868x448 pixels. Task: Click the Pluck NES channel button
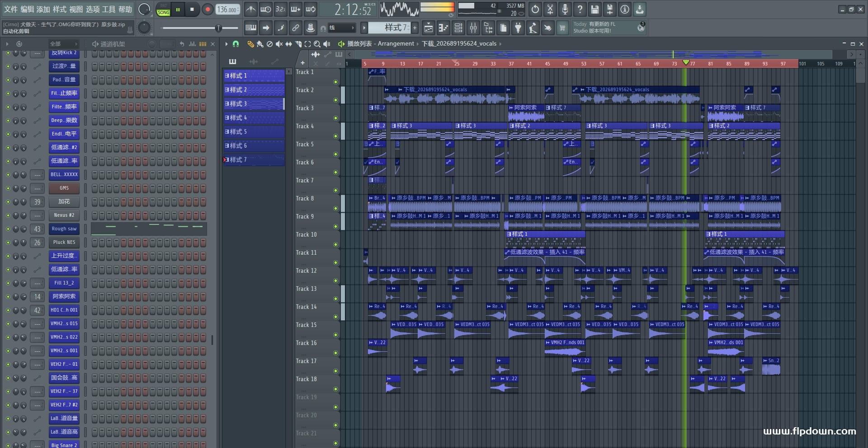pos(64,243)
